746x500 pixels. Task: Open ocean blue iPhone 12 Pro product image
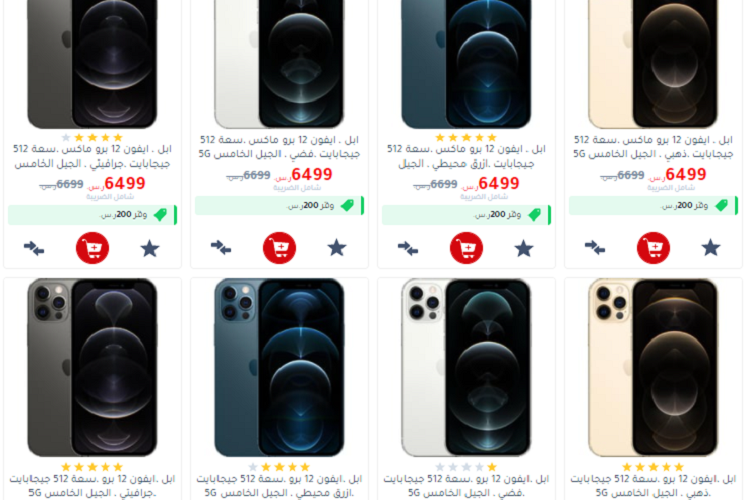point(279,367)
